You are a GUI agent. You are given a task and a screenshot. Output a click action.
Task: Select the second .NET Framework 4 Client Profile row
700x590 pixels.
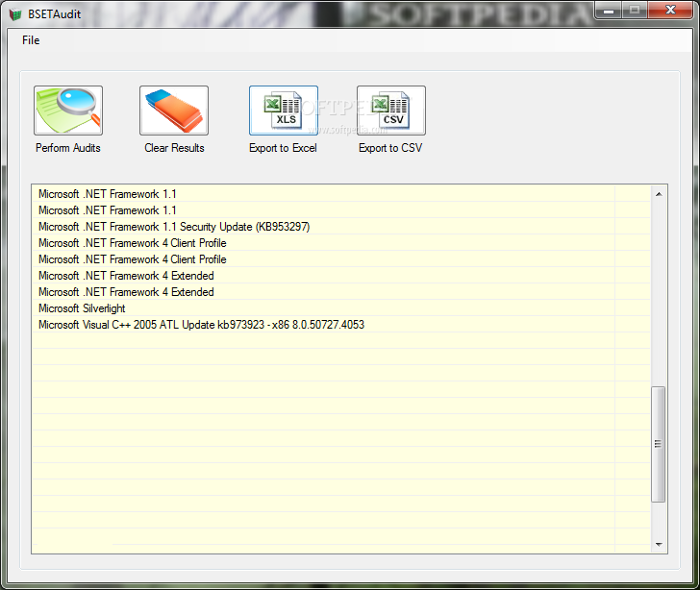[x=341, y=259]
